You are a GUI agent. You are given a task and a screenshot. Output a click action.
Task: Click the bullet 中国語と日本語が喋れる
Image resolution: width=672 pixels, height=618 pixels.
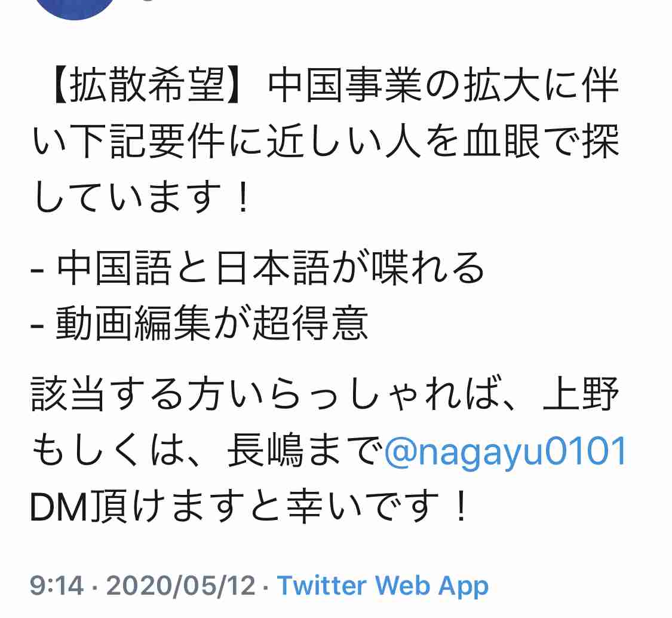tap(258, 268)
